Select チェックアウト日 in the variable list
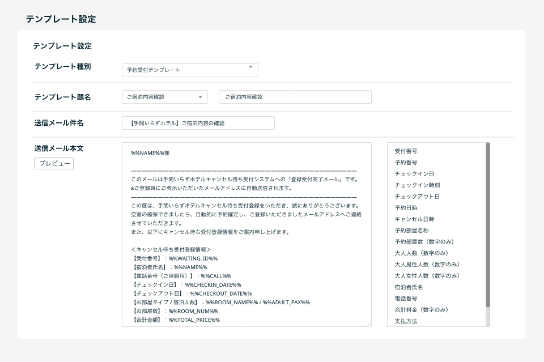Viewport: 544px width, 362px height. (417, 196)
